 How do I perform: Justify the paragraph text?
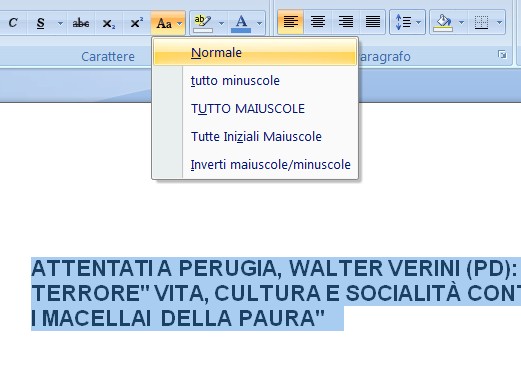point(373,22)
